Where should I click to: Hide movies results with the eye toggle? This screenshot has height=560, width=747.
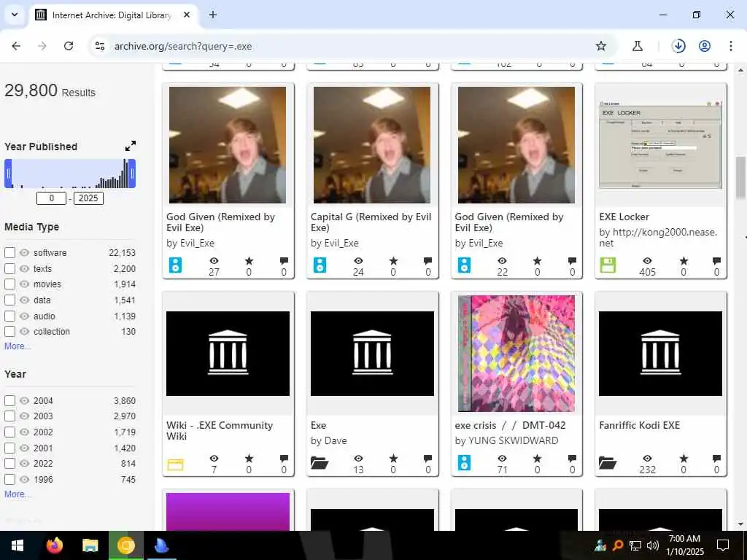tap(24, 284)
